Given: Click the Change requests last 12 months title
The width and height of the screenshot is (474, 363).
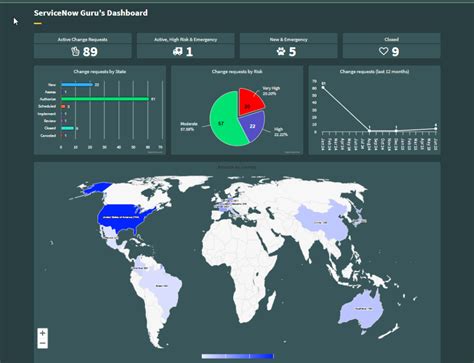Looking at the screenshot, I should pos(374,71).
